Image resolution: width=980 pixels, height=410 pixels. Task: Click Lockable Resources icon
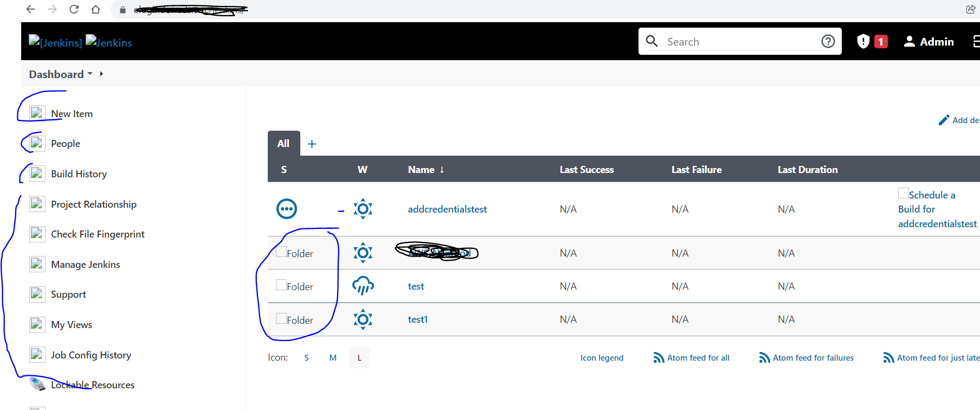(37, 384)
